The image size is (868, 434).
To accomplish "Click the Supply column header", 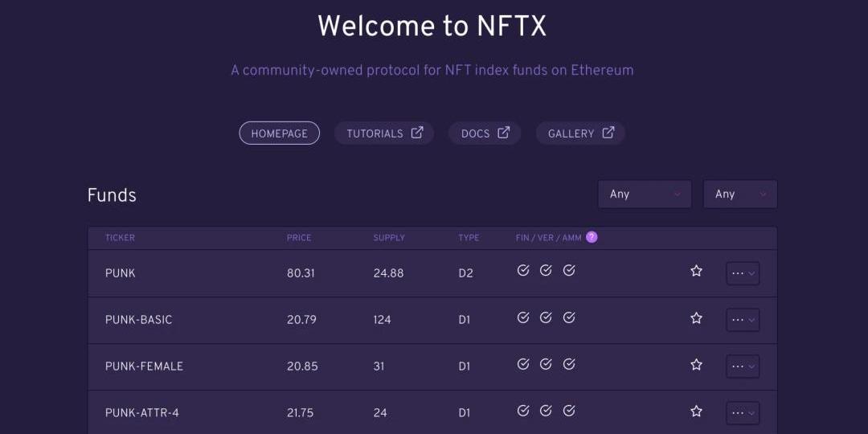I will (x=389, y=238).
